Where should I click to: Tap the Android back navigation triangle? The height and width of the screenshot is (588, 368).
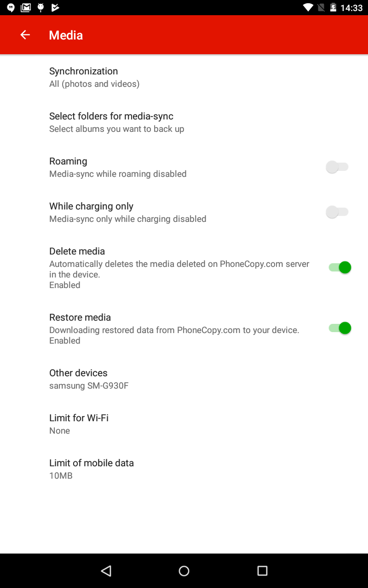click(x=106, y=571)
